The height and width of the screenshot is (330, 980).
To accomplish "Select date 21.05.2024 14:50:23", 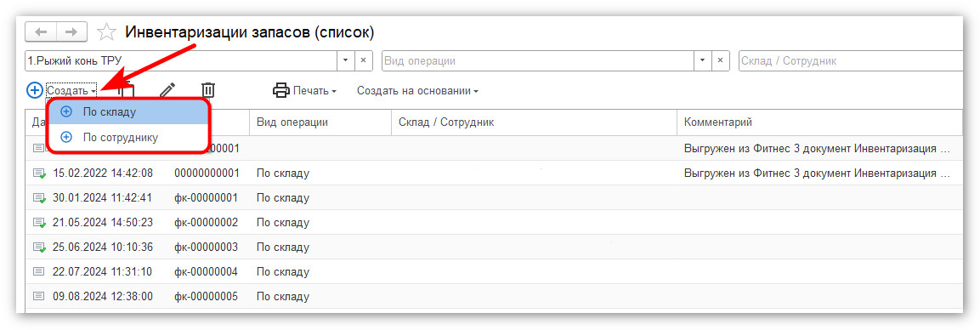I will coord(103,223).
